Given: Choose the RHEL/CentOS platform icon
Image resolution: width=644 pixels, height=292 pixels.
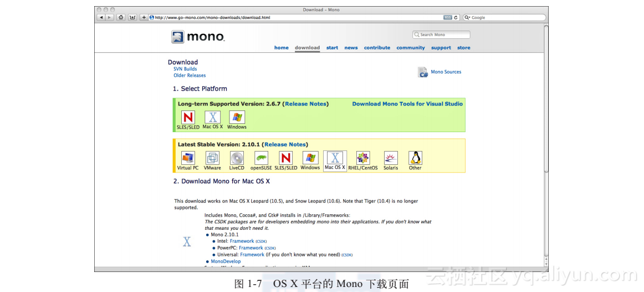Looking at the screenshot, I should (x=362, y=158).
